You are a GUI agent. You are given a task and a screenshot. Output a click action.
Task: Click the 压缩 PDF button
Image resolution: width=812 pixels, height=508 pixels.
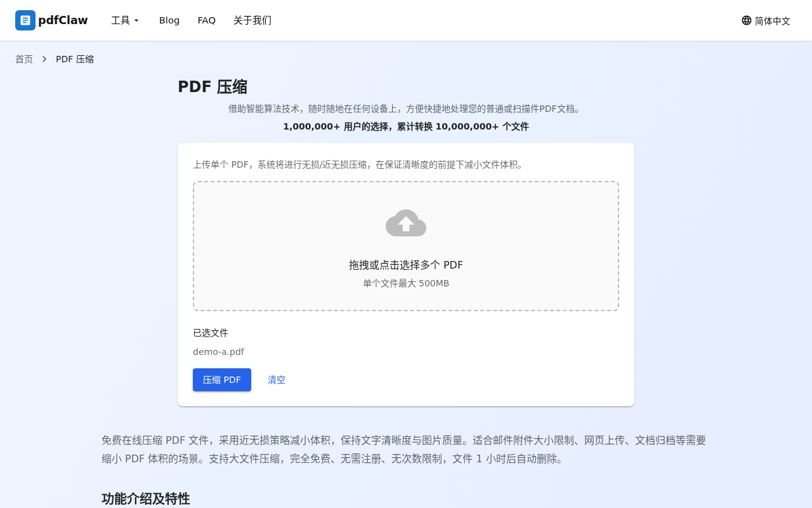tap(222, 380)
